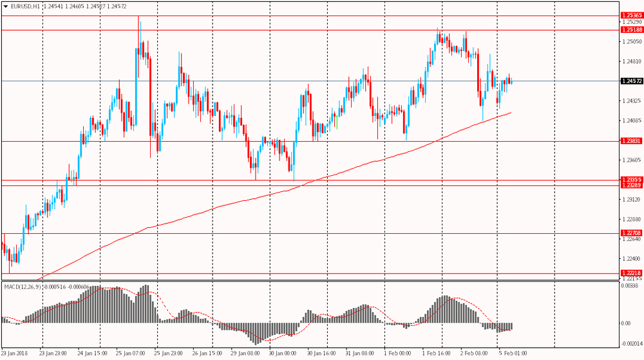The height and width of the screenshot is (360, 644).
Task: Click the MACD scale value -0.002014
Action: [631, 344]
